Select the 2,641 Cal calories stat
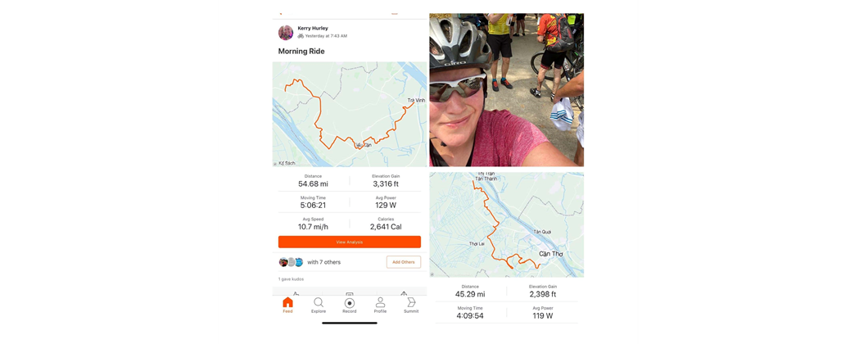 [386, 224]
